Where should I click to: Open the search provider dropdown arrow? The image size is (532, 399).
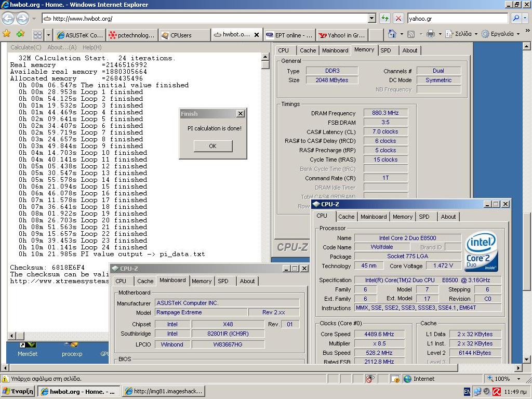coord(525,18)
